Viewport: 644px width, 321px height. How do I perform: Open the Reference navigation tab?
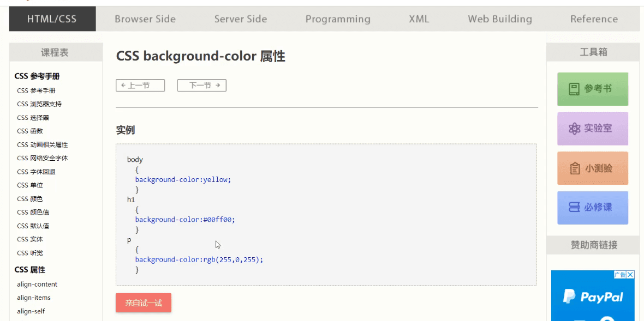coord(594,19)
